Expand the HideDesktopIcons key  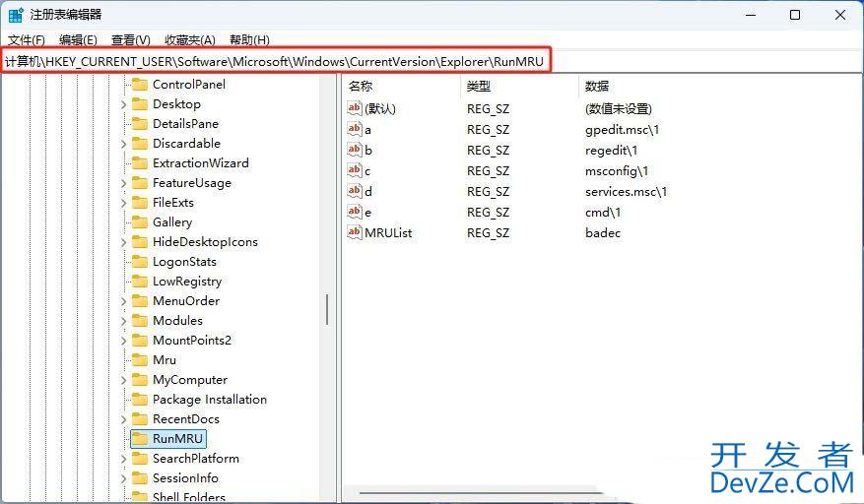click(123, 242)
